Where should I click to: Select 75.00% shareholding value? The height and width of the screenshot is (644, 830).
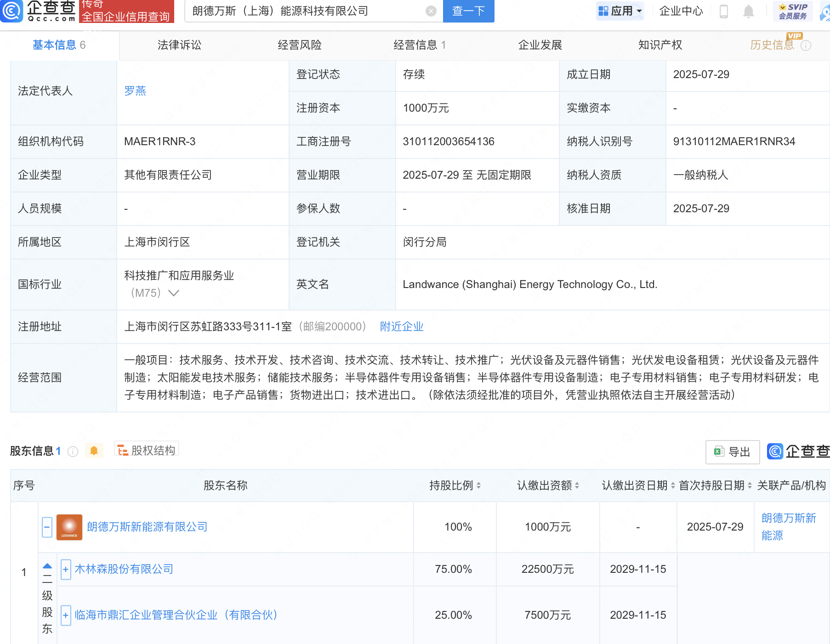coord(453,569)
